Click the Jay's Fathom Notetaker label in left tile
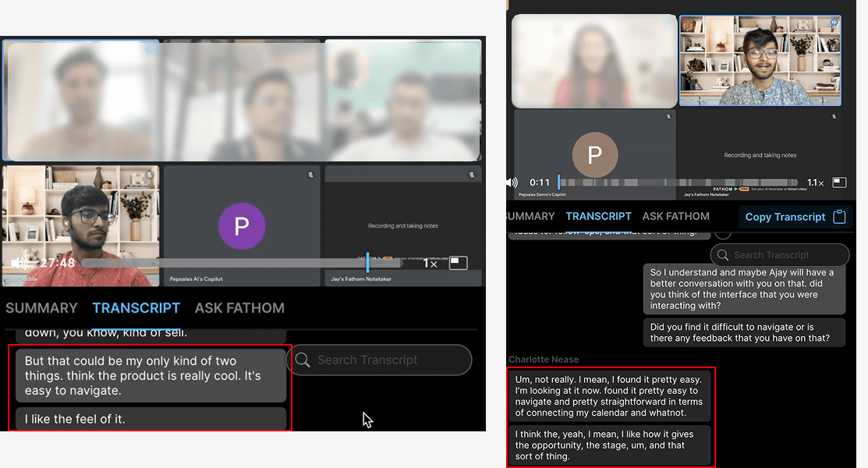Screen dimensions: 868x468 click(x=361, y=279)
